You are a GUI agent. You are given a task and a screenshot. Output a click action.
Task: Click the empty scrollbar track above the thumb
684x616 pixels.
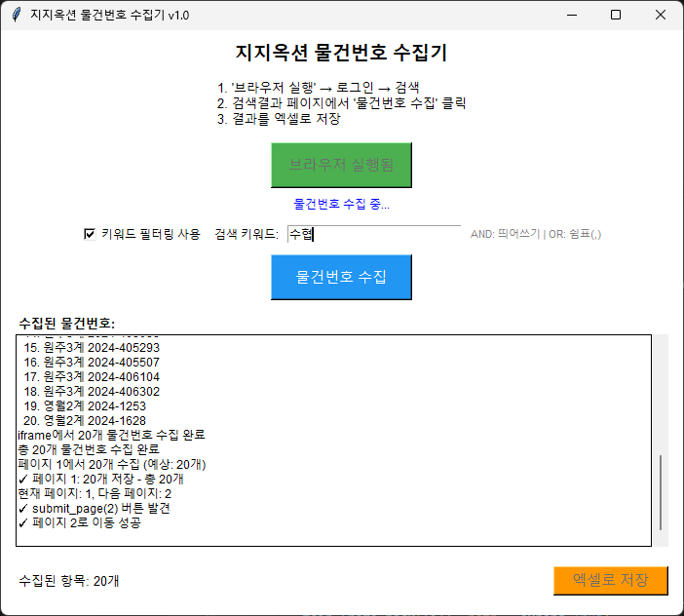(661, 390)
